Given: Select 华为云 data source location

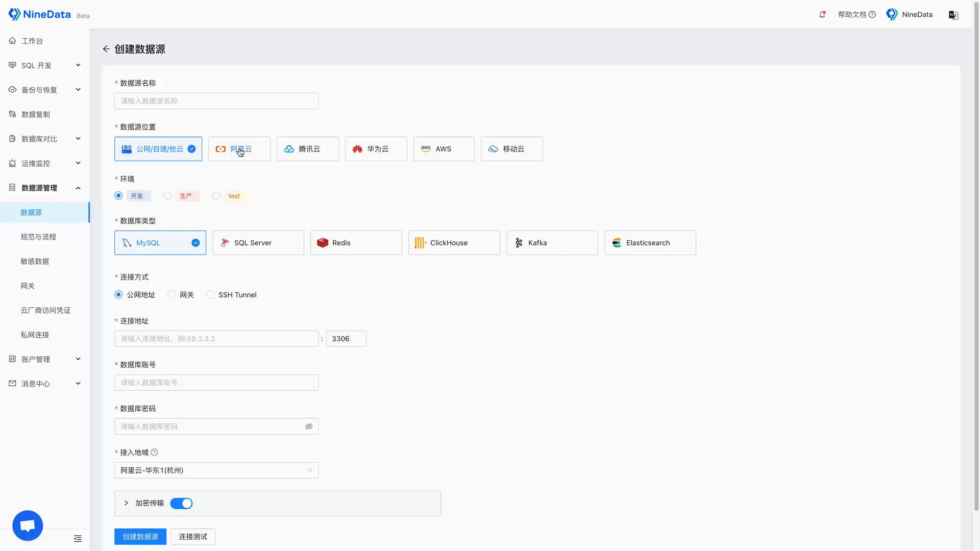Looking at the screenshot, I should point(376,149).
